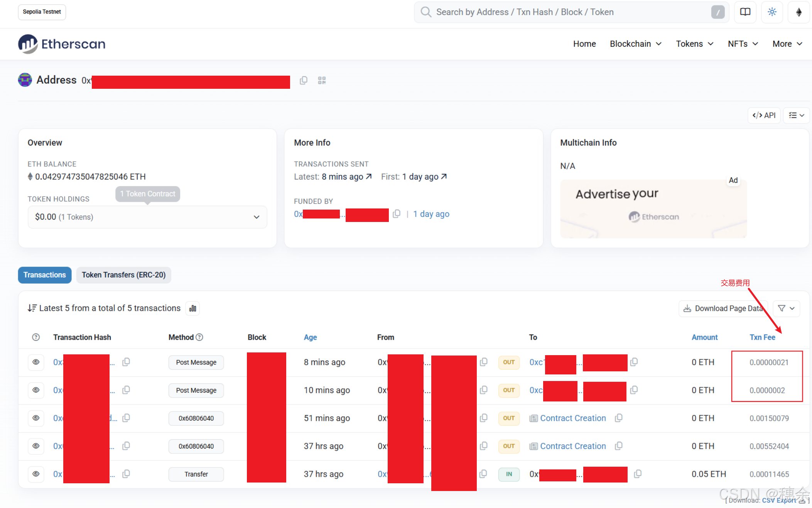Click the Ethereum network selector icon
This screenshot has width=812, height=508.
798,12
